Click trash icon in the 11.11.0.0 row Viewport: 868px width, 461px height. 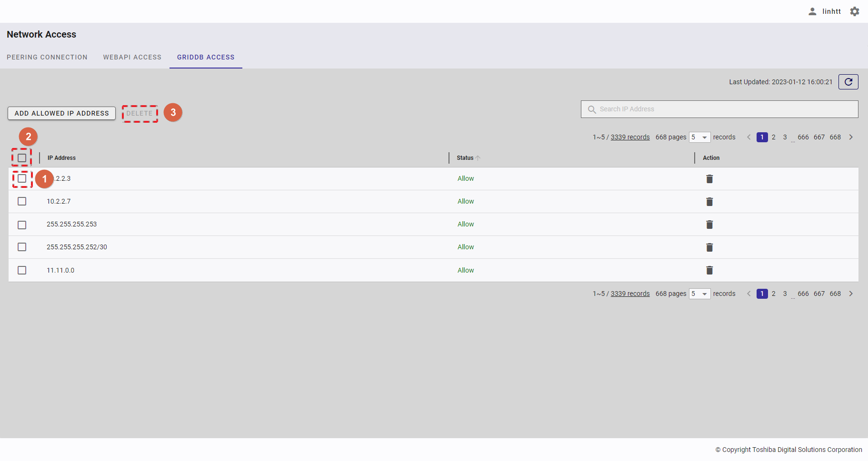(x=709, y=270)
